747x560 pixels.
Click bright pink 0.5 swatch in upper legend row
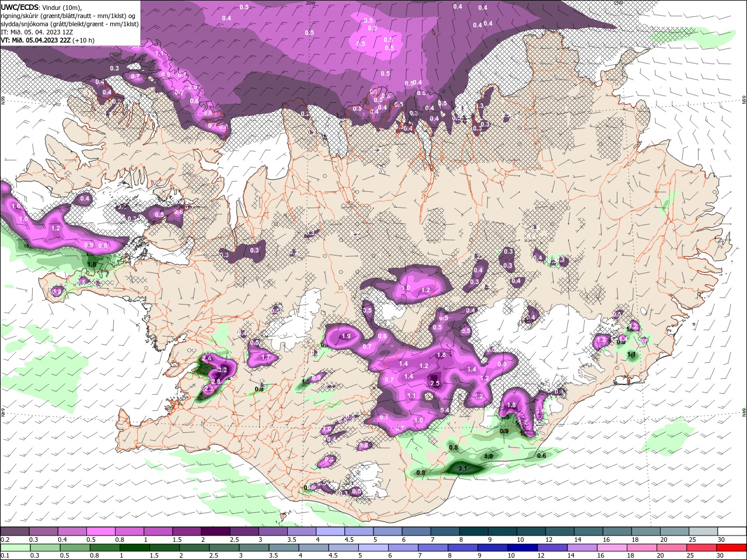coord(101,531)
